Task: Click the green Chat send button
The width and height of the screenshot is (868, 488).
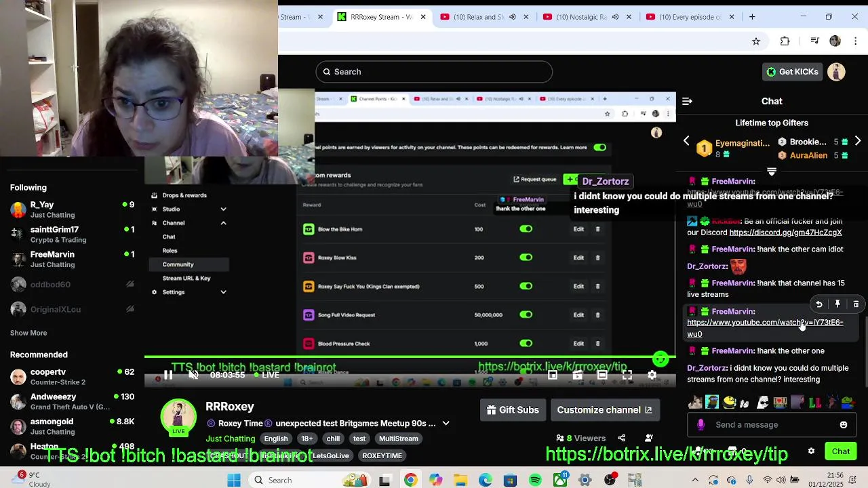Action: [841, 451]
